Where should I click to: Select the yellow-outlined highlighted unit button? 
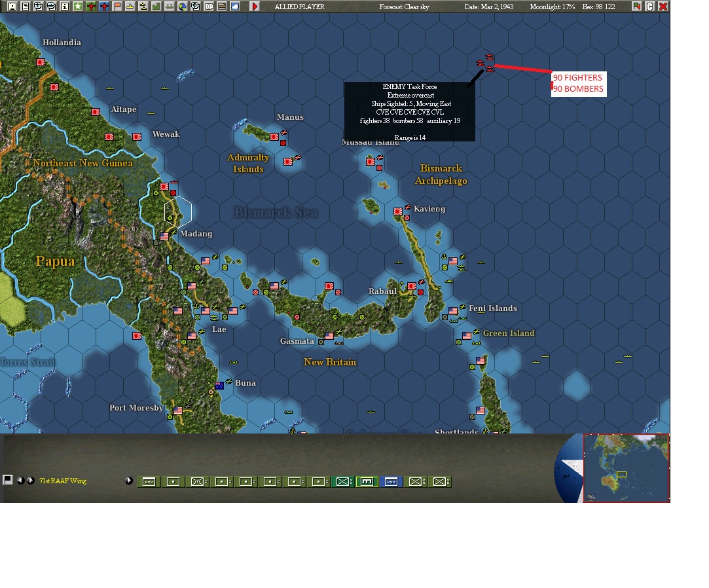tap(367, 482)
